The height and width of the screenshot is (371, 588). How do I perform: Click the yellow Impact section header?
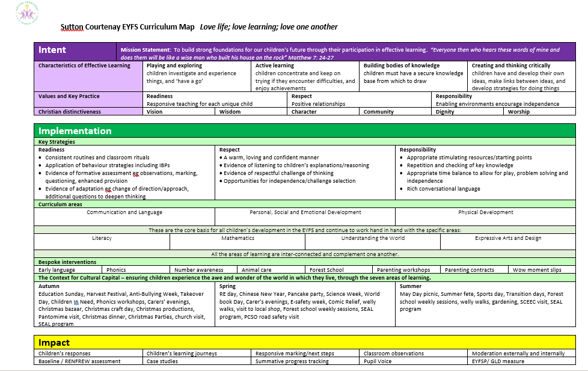coord(54,343)
